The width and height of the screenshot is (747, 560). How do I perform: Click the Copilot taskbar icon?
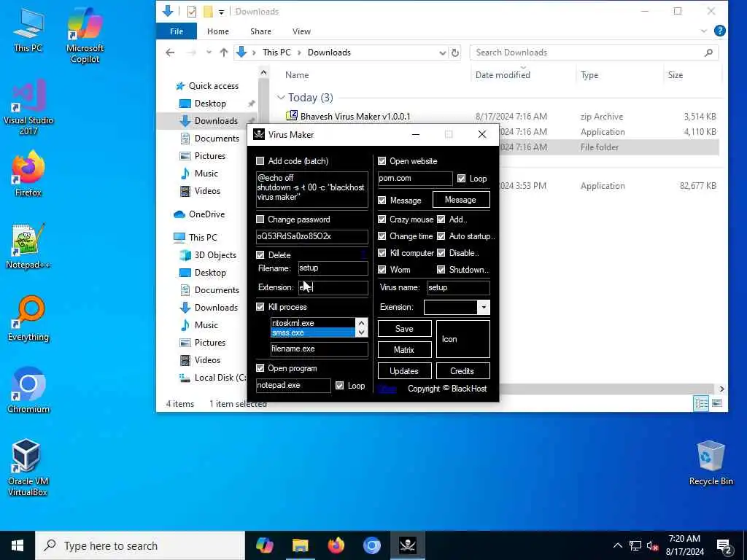(264, 545)
